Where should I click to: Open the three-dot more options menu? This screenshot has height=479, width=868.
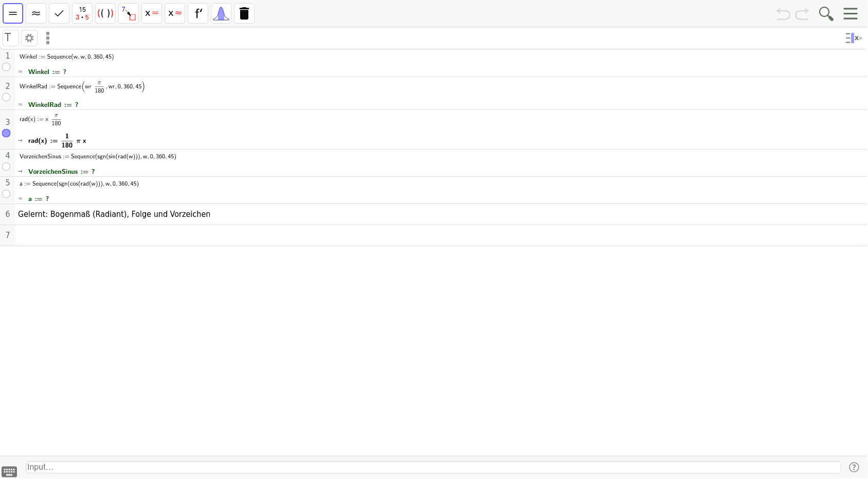click(x=48, y=38)
